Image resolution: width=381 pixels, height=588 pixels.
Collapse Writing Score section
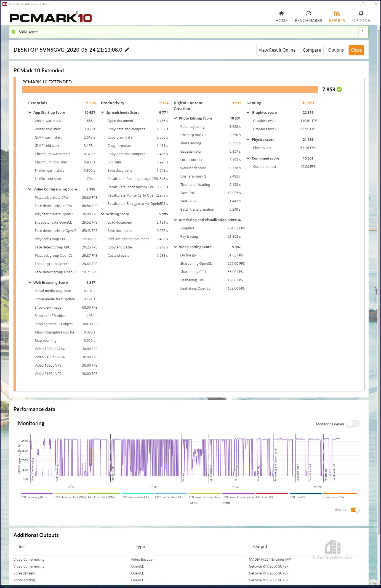click(x=103, y=214)
